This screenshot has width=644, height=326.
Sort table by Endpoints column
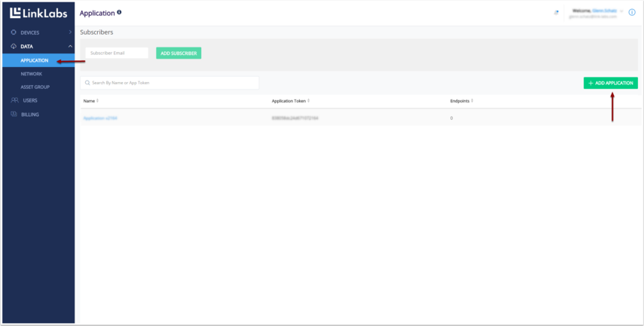[x=472, y=101]
